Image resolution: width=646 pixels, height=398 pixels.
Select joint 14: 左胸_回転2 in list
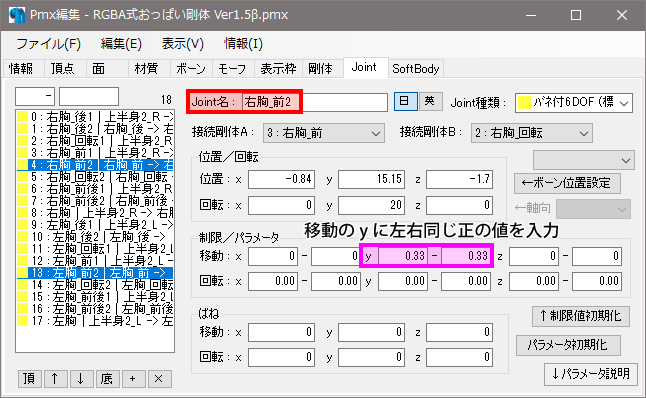point(95,285)
